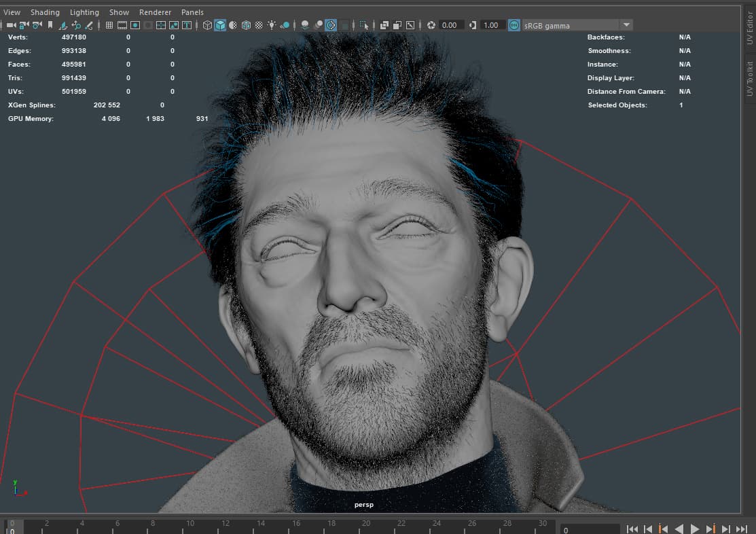Screen dimensions: 756x534
Task: Open the UV Editor side tab
Action: pos(750,28)
